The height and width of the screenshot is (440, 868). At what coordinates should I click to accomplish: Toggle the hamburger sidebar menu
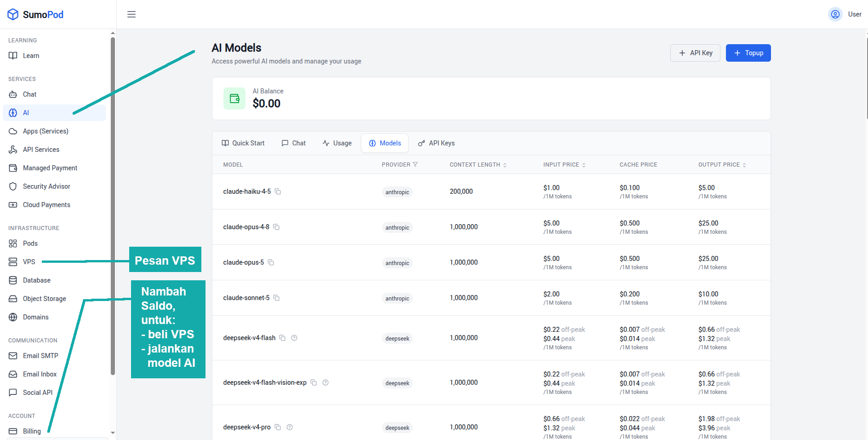click(x=131, y=14)
